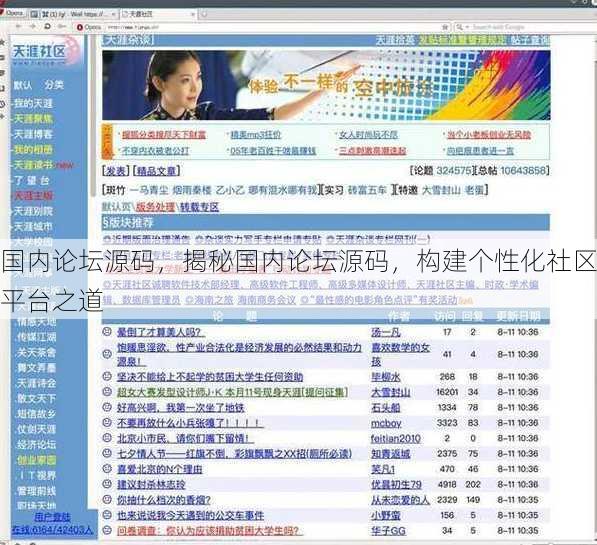This screenshot has width=597, height=545.
Task: Open 天涯主版 in the sidebar
Action: coord(33,196)
